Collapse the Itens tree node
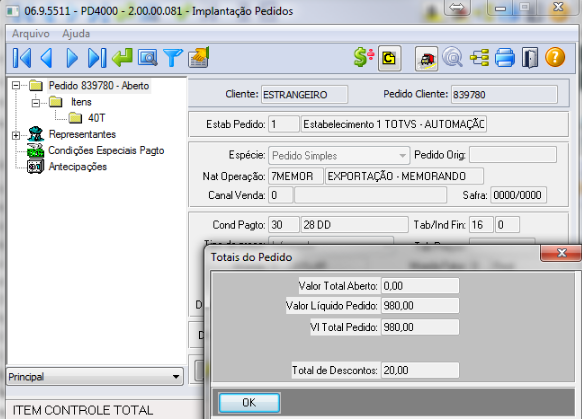The height and width of the screenshot is (419, 582). tap(36, 102)
